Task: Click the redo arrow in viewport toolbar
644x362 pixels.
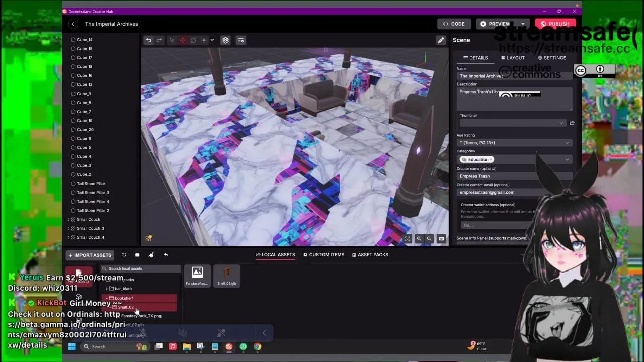Action: (x=159, y=40)
